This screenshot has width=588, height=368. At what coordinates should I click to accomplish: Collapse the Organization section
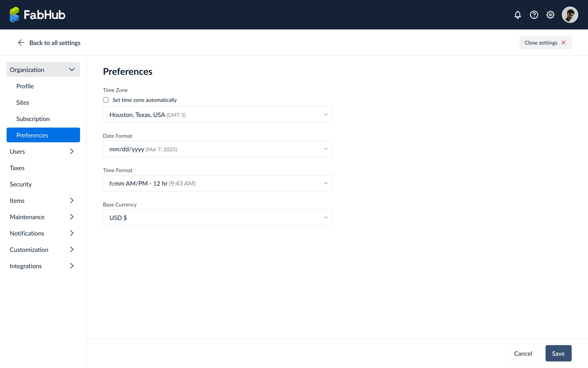pos(43,70)
